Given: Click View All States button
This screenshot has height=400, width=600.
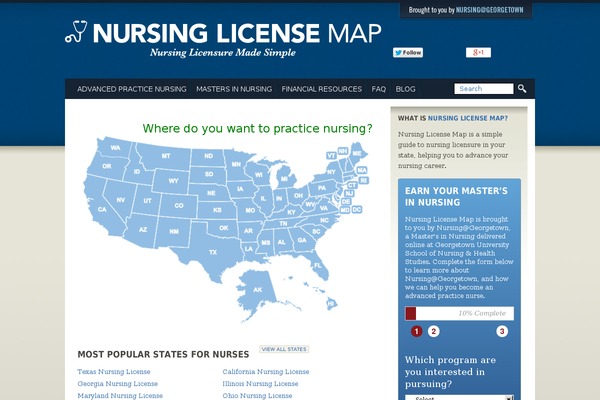Looking at the screenshot, I should [x=284, y=349].
